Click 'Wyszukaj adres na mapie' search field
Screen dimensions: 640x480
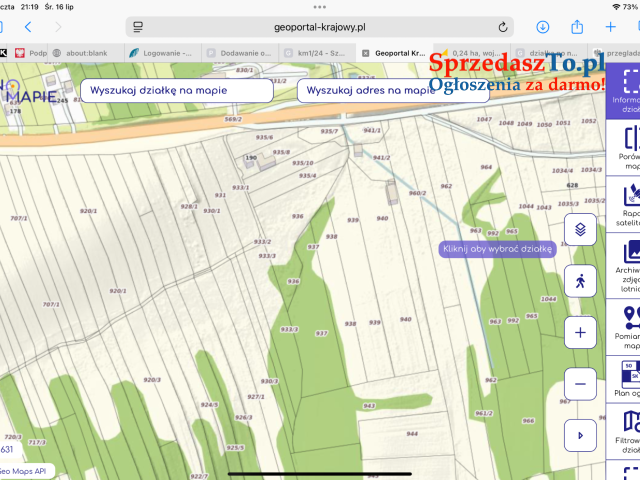click(370, 90)
